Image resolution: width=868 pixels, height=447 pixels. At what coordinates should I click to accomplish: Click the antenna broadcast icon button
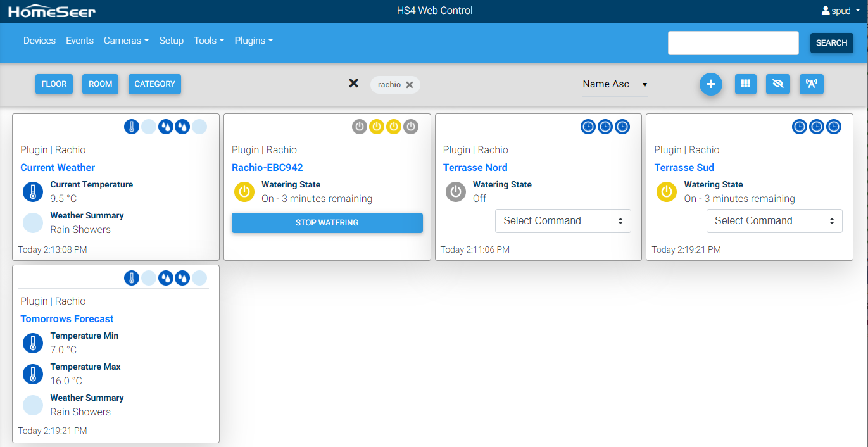(811, 84)
